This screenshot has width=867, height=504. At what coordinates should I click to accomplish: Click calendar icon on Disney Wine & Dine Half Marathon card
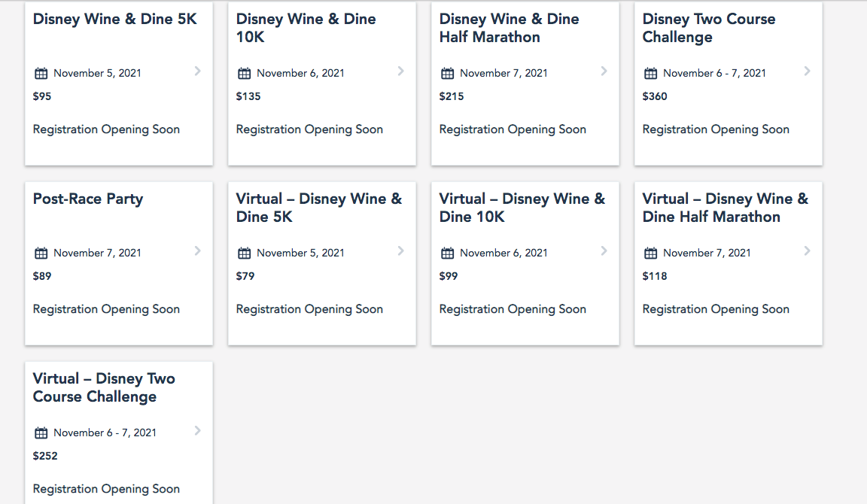pos(448,74)
